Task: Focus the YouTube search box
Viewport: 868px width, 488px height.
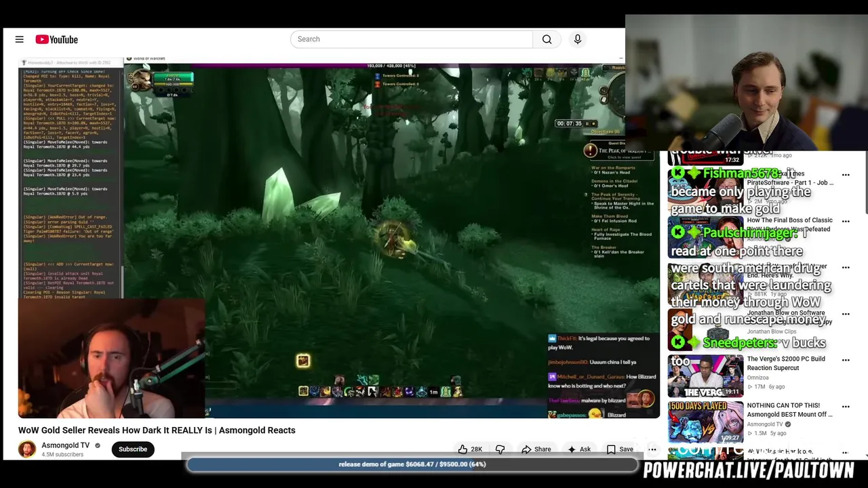Action: click(x=412, y=39)
